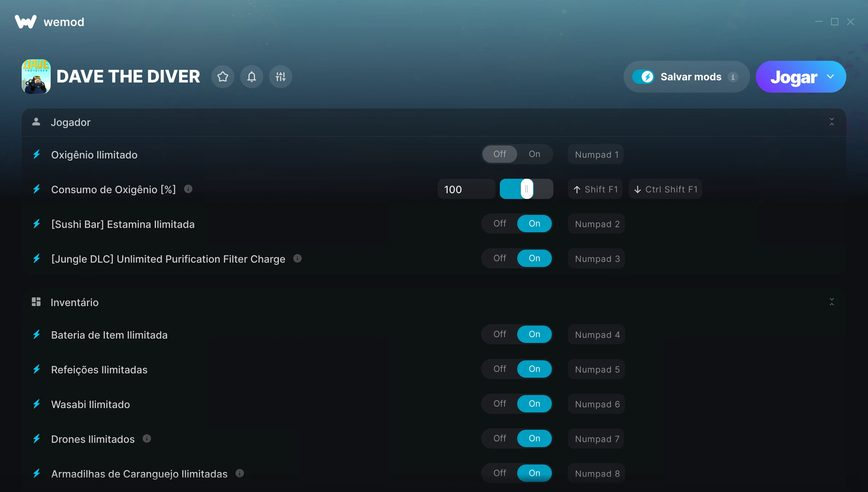Turn off Refeições Ilimitadas
This screenshot has height=492, width=868.
500,369
